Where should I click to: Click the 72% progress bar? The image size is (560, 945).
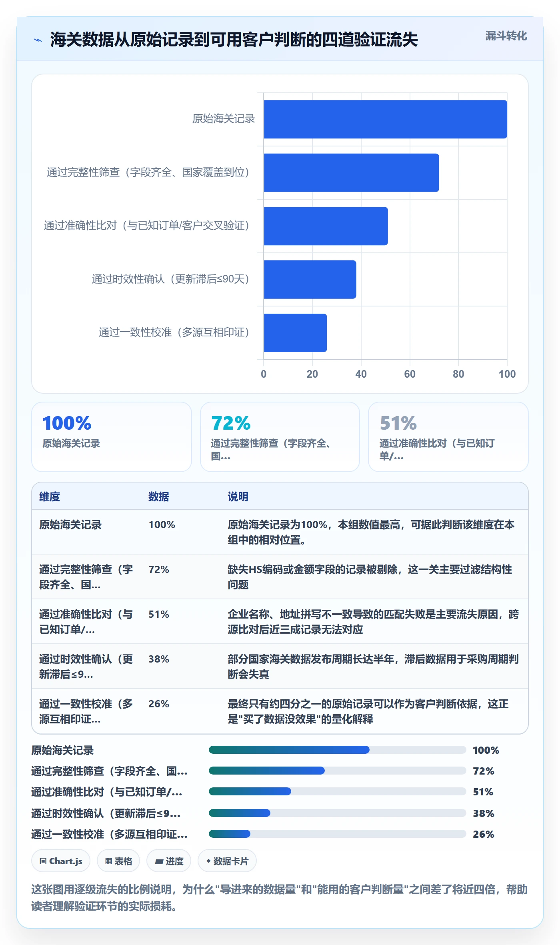(338, 771)
